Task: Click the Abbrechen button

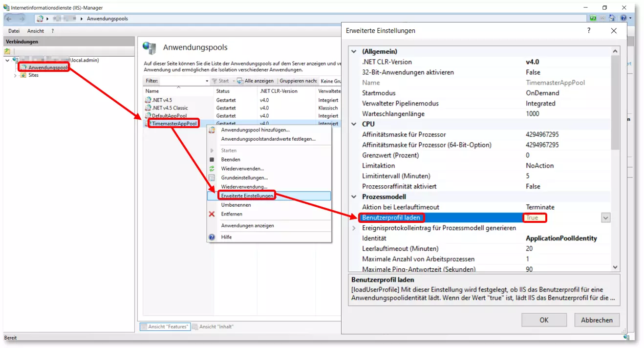Action: click(x=596, y=320)
